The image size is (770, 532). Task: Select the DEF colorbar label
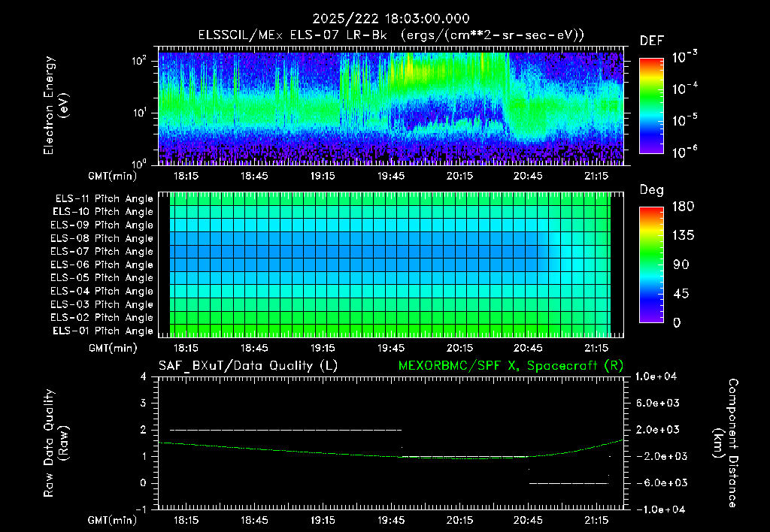pyautogui.click(x=651, y=41)
